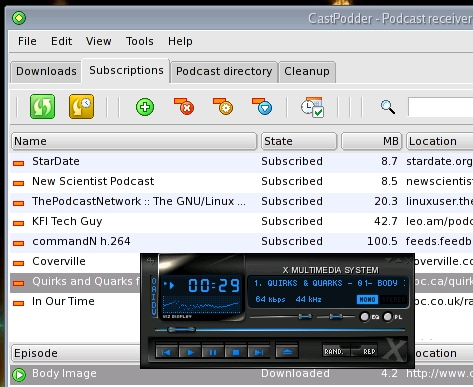The image size is (473, 387).
Task: Toggle REP repeat in XMMS
Action: pos(365,351)
